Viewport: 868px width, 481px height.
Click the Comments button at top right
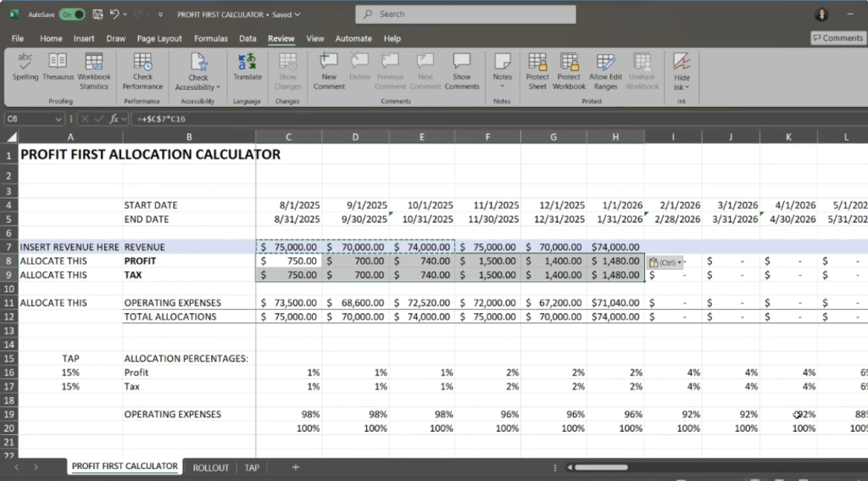pyautogui.click(x=837, y=38)
